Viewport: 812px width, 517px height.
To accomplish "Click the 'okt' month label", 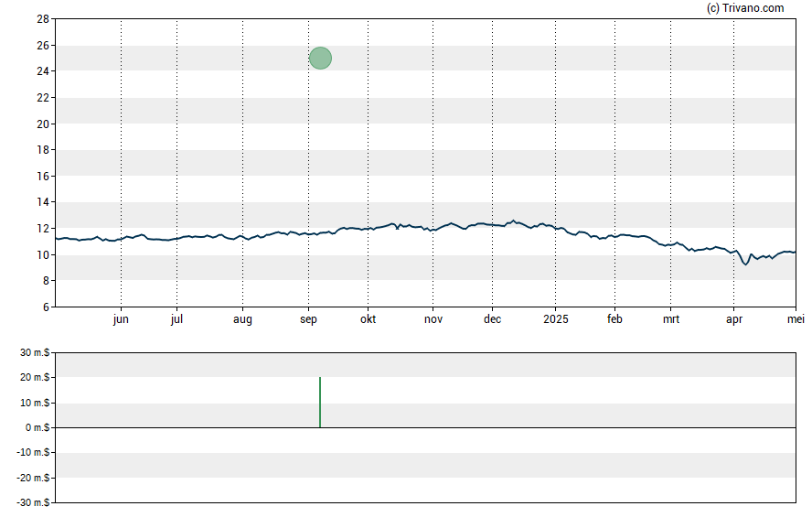I will [x=369, y=319].
